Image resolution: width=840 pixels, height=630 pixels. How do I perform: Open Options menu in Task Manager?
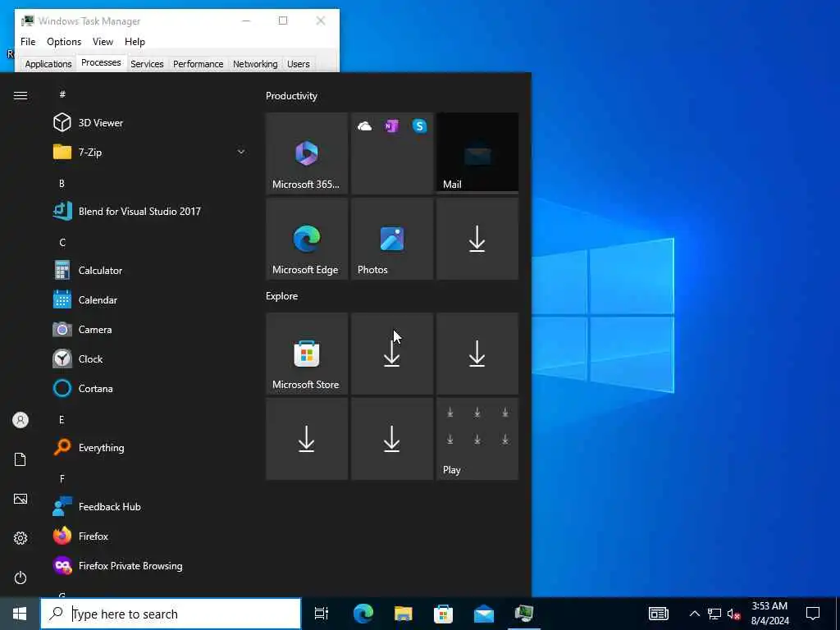(x=64, y=42)
